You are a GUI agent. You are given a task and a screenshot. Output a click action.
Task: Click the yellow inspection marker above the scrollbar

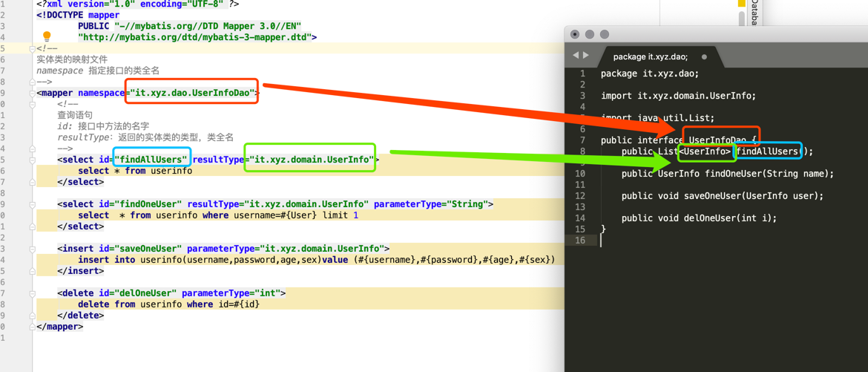[741, 4]
